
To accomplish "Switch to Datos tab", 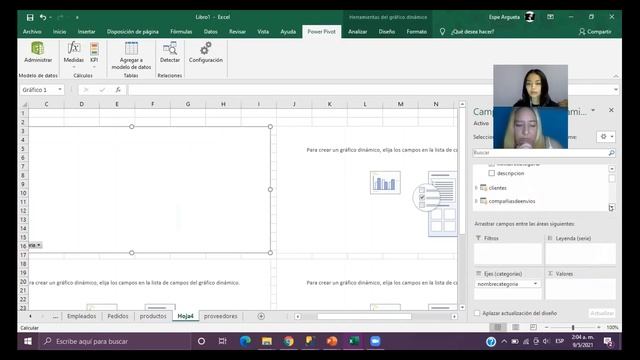I will (211, 31).
